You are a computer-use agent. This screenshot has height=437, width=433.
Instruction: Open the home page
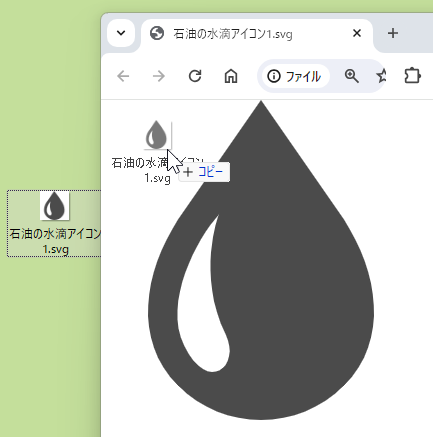(x=231, y=76)
